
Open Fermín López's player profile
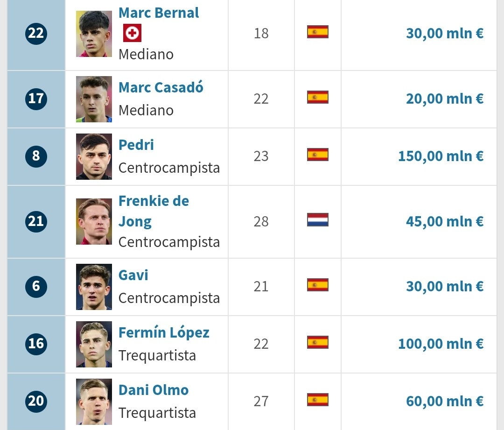[163, 333]
